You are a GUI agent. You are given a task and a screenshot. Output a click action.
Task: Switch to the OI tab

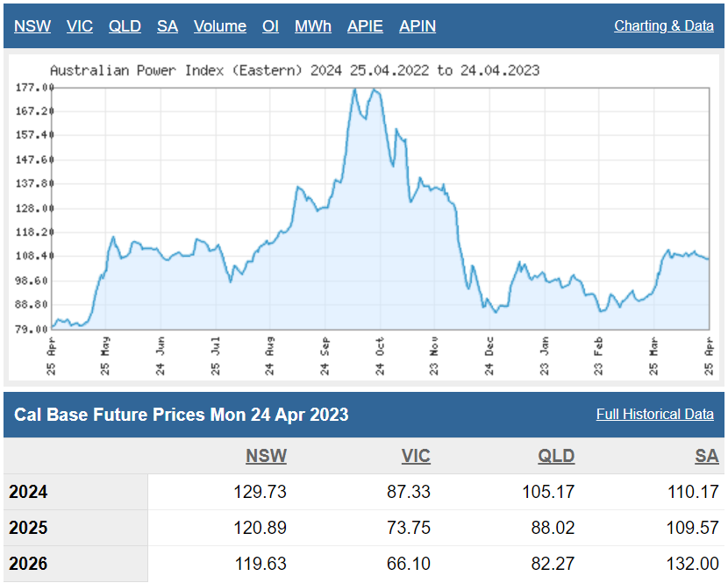270,26
